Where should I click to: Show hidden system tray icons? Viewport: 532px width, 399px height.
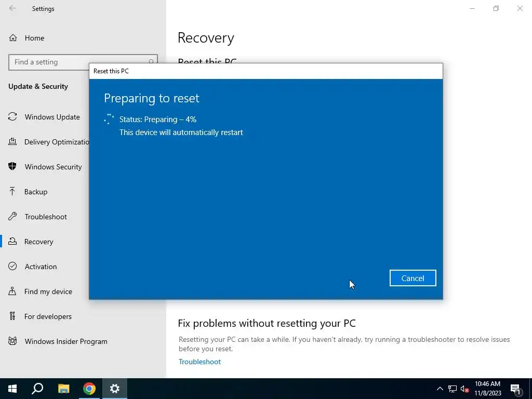[x=440, y=389]
